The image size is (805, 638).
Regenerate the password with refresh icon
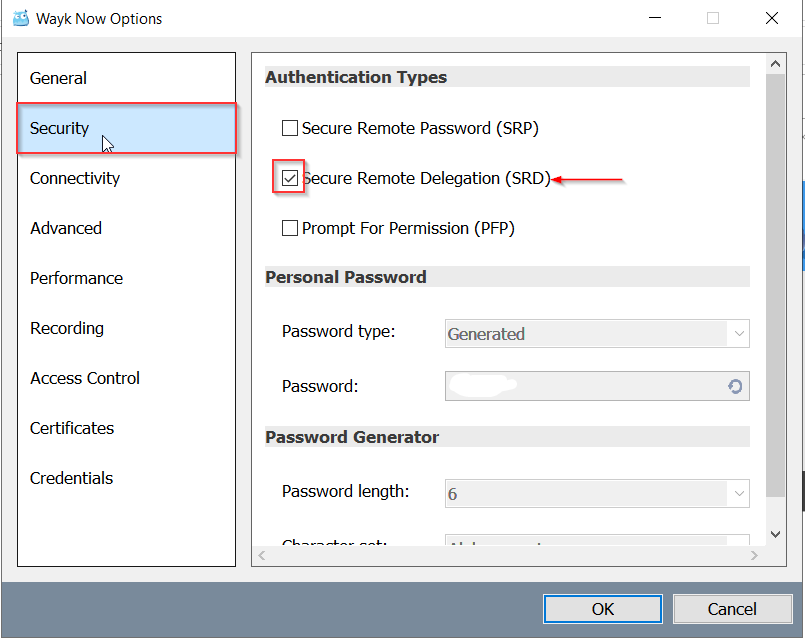tap(735, 386)
